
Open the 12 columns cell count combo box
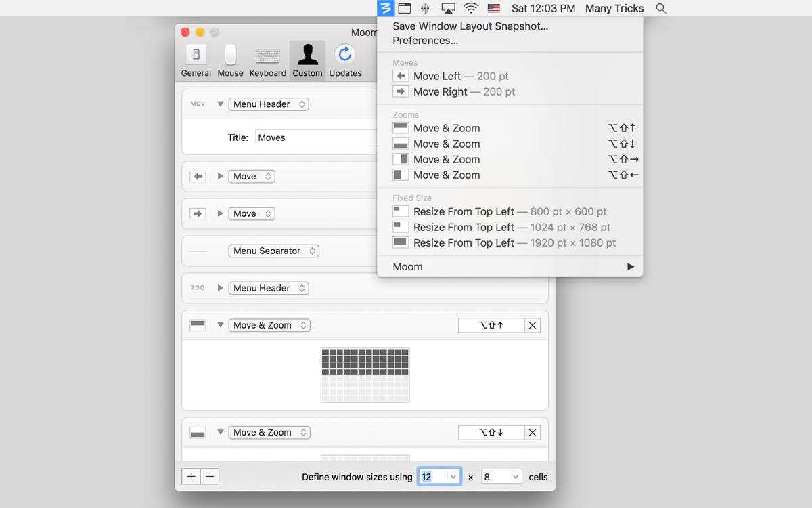click(x=440, y=477)
